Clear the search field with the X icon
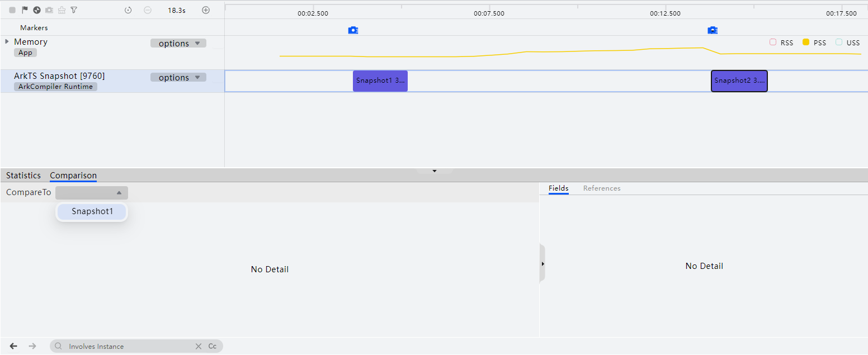This screenshot has height=355, width=868. pos(199,347)
